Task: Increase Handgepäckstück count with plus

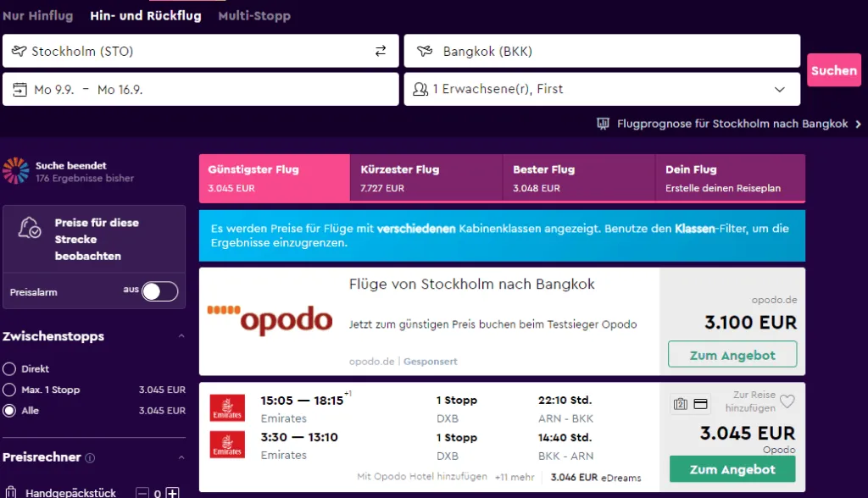Action: [172, 492]
